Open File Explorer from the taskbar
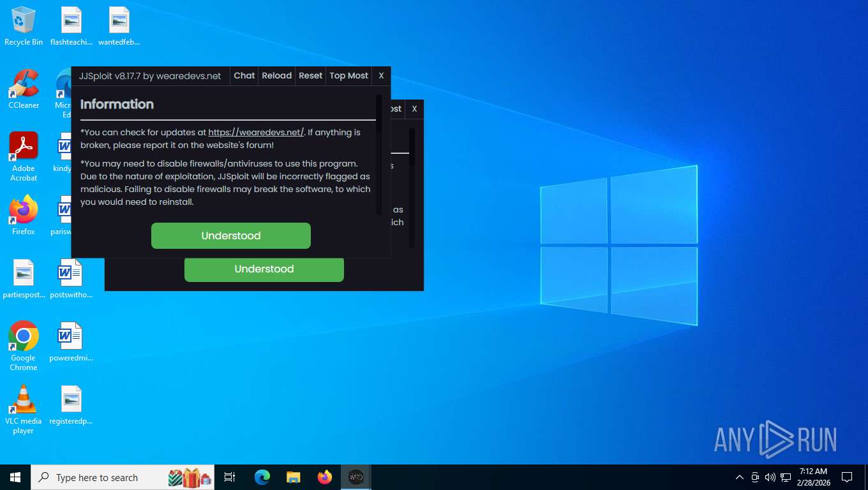The width and height of the screenshot is (868, 490). click(x=293, y=477)
